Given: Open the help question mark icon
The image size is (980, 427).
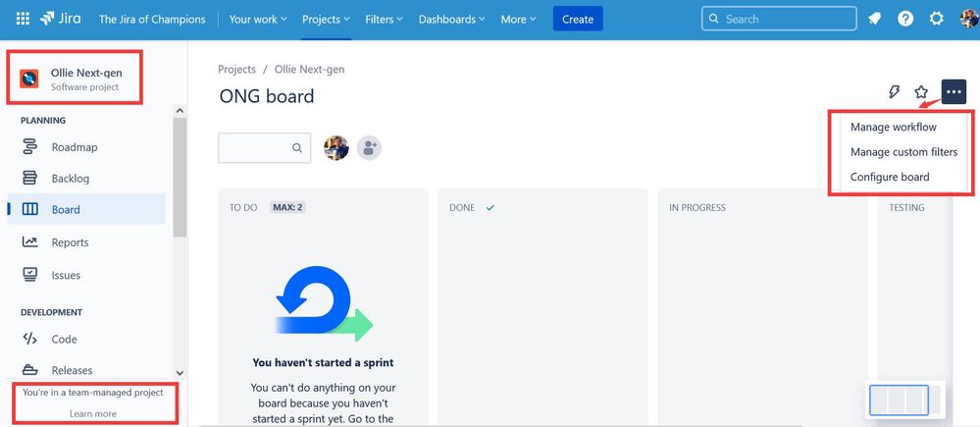Looking at the screenshot, I should [905, 19].
